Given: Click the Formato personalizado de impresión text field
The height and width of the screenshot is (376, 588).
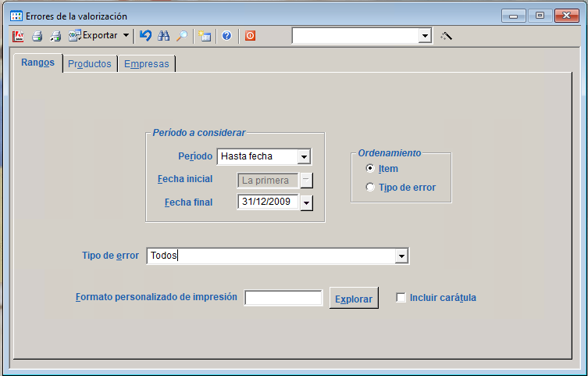Looking at the screenshot, I should [283, 298].
